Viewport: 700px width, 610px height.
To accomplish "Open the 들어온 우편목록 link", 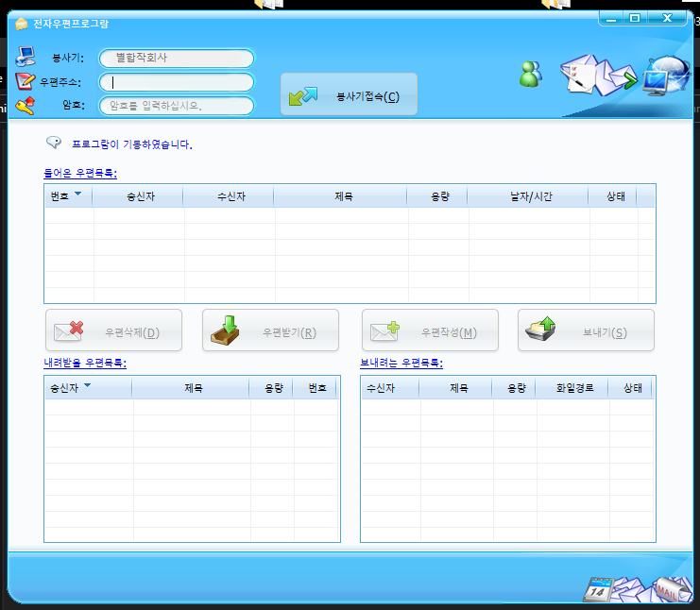I will 80,173.
